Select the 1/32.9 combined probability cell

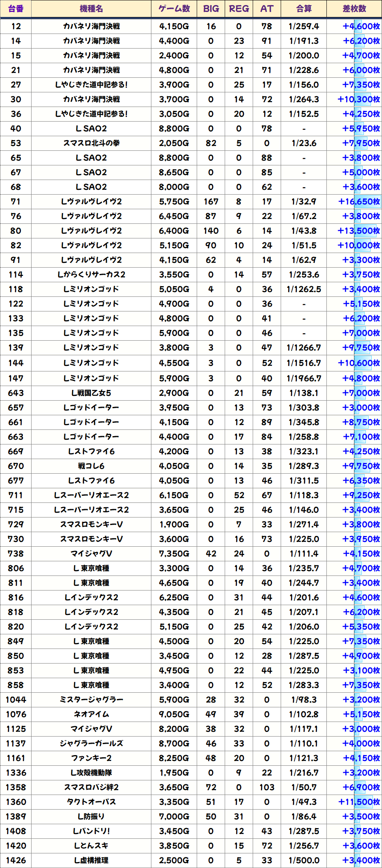[304, 202]
